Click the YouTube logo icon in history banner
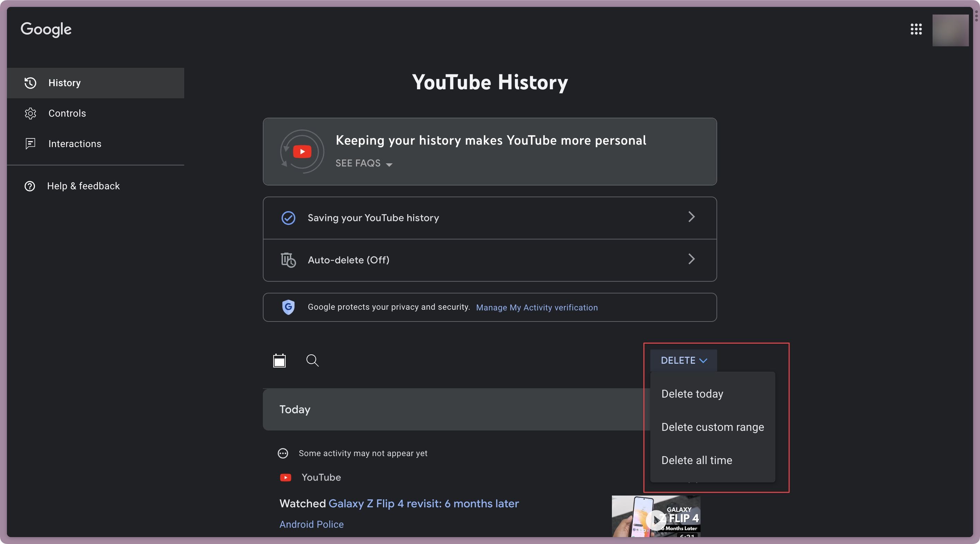 (x=302, y=151)
